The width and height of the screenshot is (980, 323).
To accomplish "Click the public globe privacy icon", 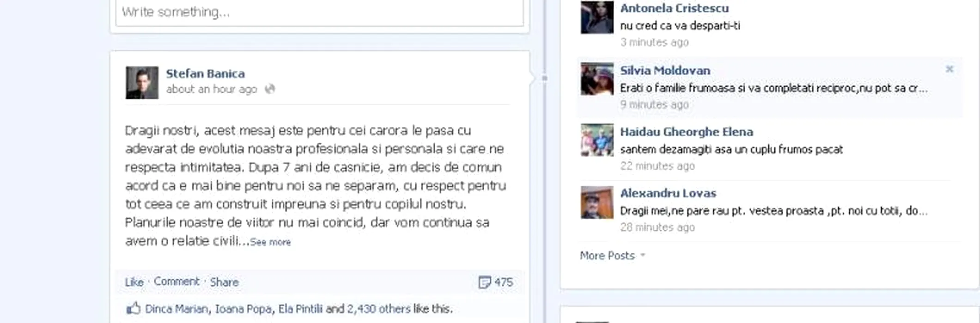I will pyautogui.click(x=270, y=89).
